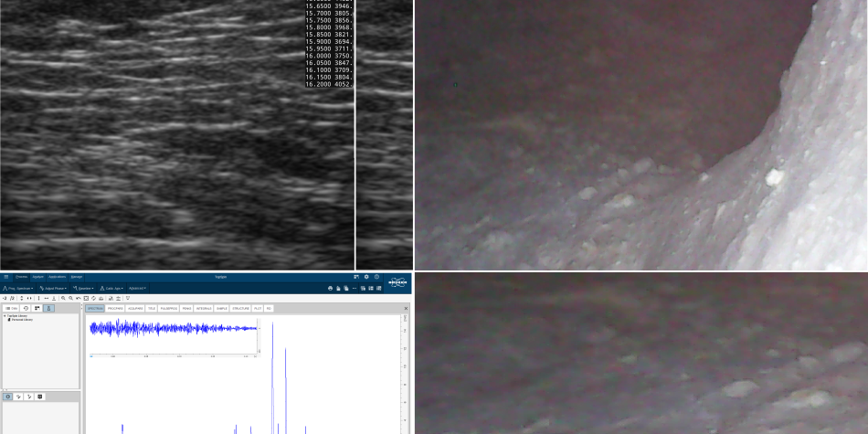The image size is (868, 434).
Task: Click the zoom in magnifier icon
Action: pyautogui.click(x=63, y=298)
